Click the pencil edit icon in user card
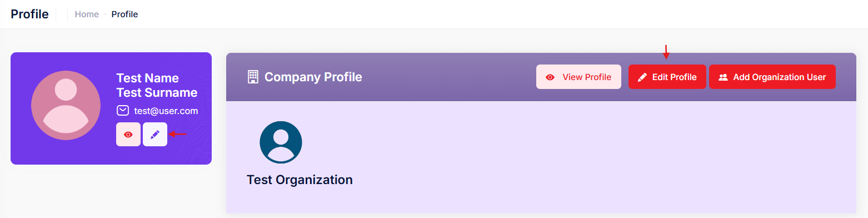The height and width of the screenshot is (218, 868). [155, 135]
